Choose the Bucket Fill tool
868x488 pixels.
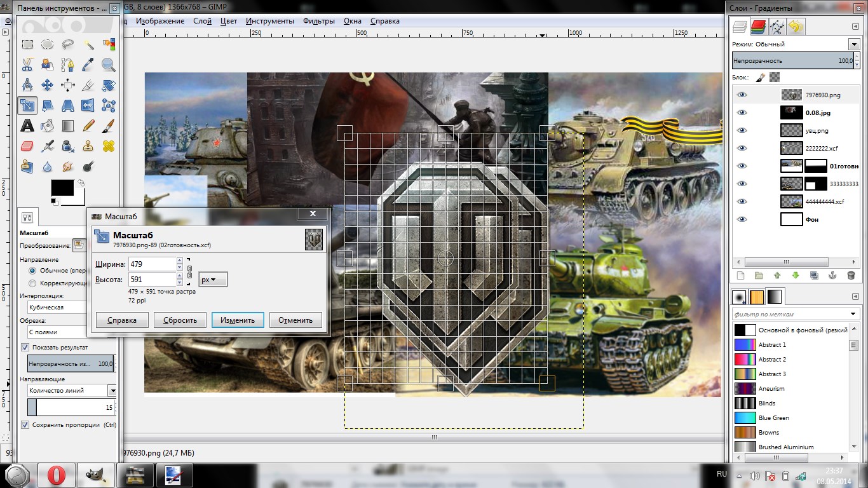48,126
